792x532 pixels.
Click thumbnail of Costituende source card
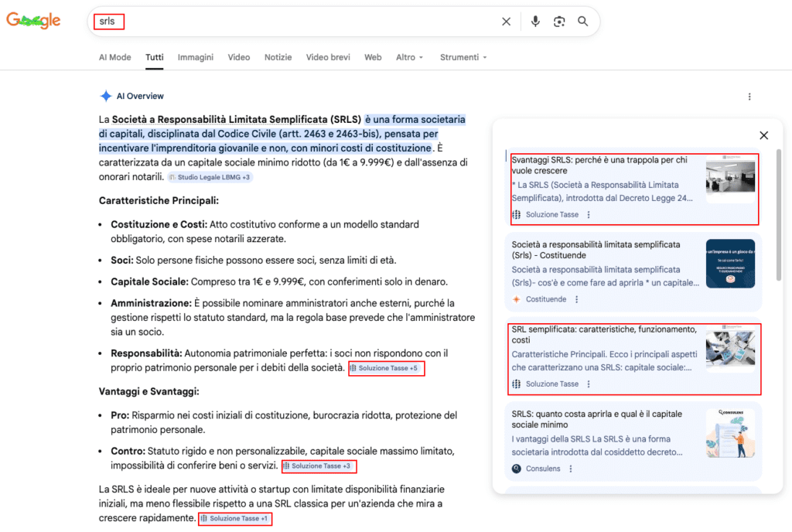730,264
